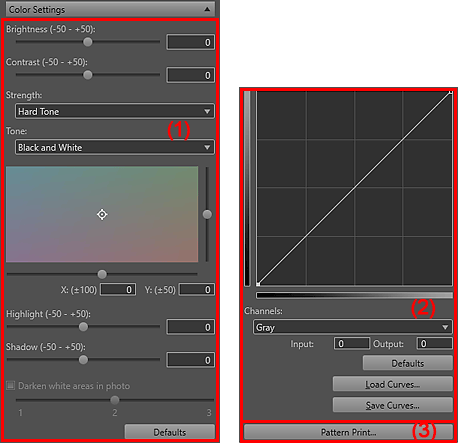This screenshot has width=458, height=443.
Task: Click the Shadow slider handle
Action: [83, 360]
